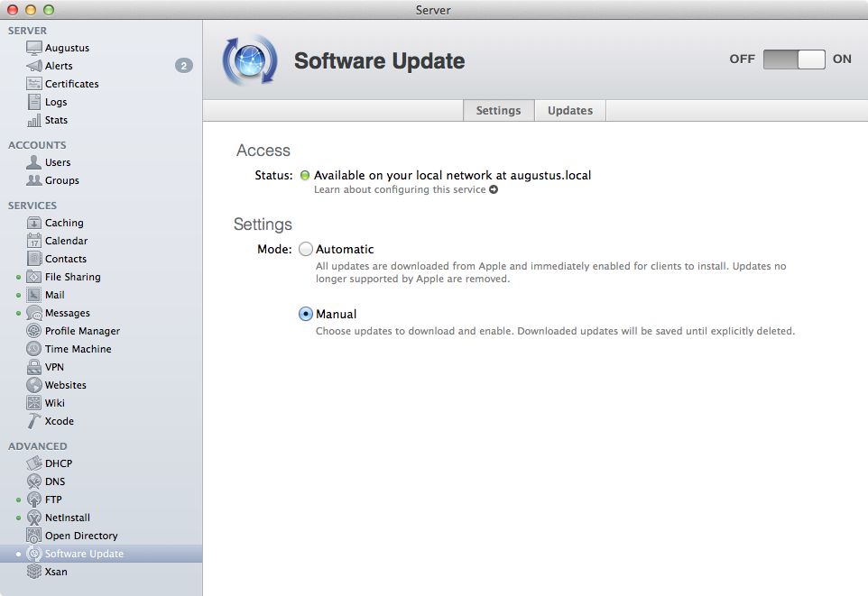Open the NetInstall service icon
The image size is (868, 596).
(33, 518)
